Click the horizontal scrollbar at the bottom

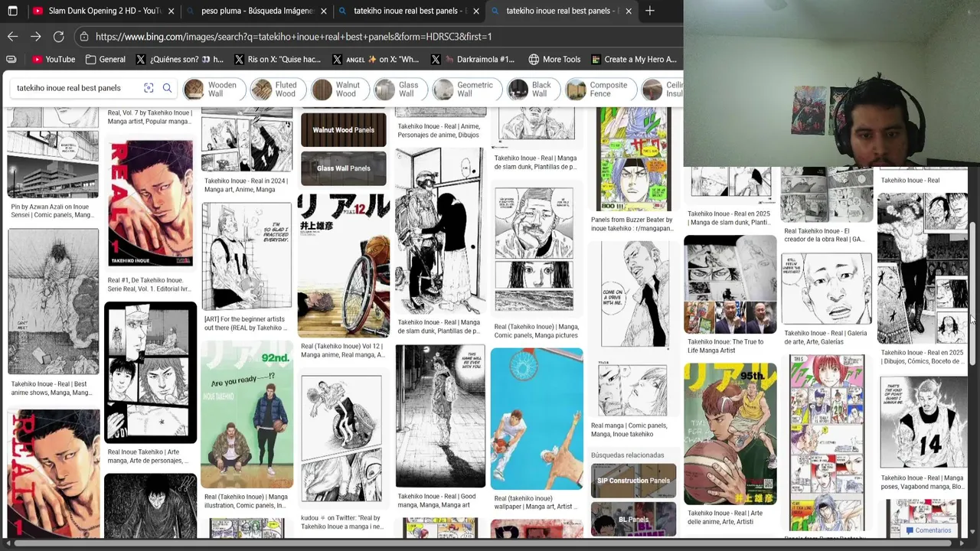pyautogui.click(x=482, y=543)
